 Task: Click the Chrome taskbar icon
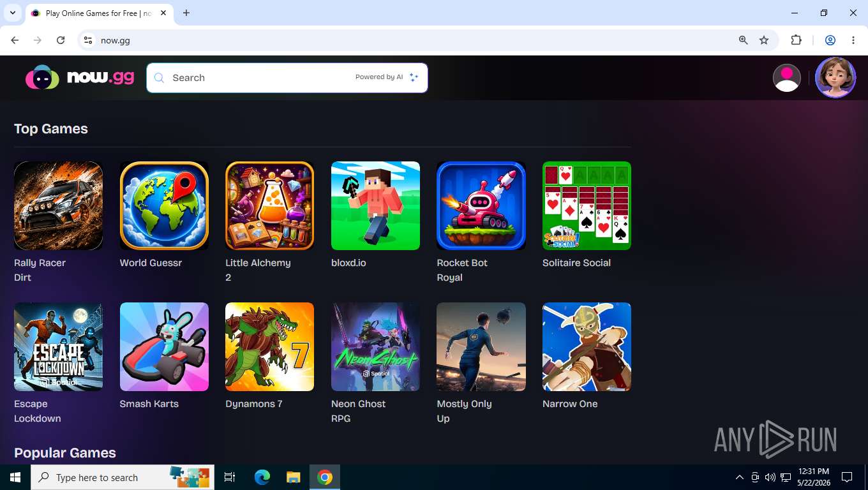click(325, 477)
